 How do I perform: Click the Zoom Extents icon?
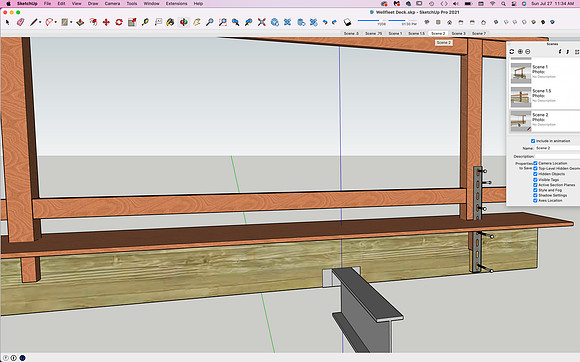point(262,22)
